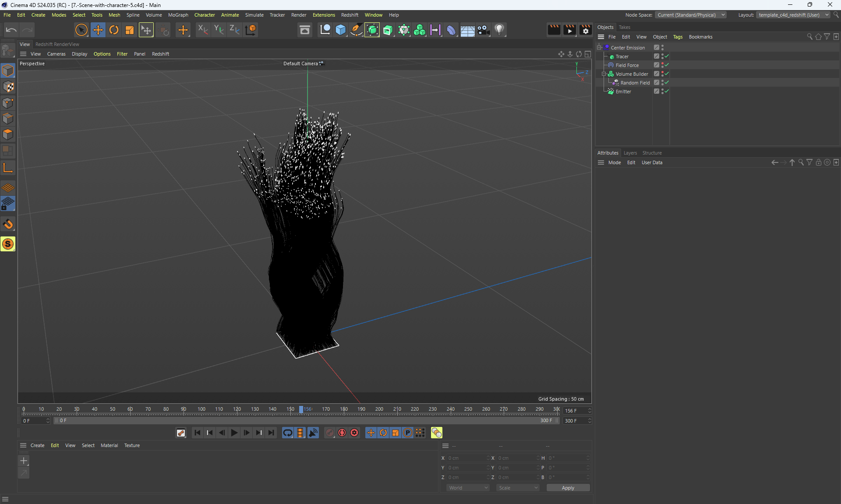The width and height of the screenshot is (841, 504).
Task: Click the Apply button
Action: point(568,488)
